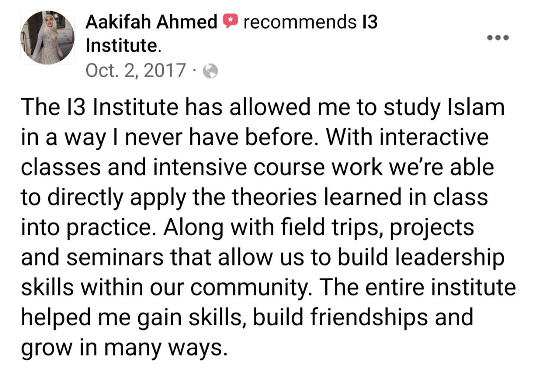Click the review line starting 'The I3 Institute'
Image resolution: width=555 pixels, height=392 pixels.
point(263,108)
